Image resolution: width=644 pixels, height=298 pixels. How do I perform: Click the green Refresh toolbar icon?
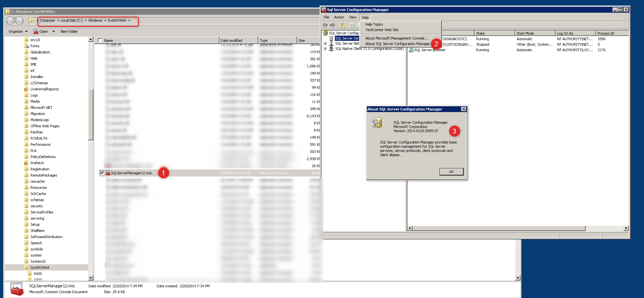pyautogui.click(x=353, y=25)
